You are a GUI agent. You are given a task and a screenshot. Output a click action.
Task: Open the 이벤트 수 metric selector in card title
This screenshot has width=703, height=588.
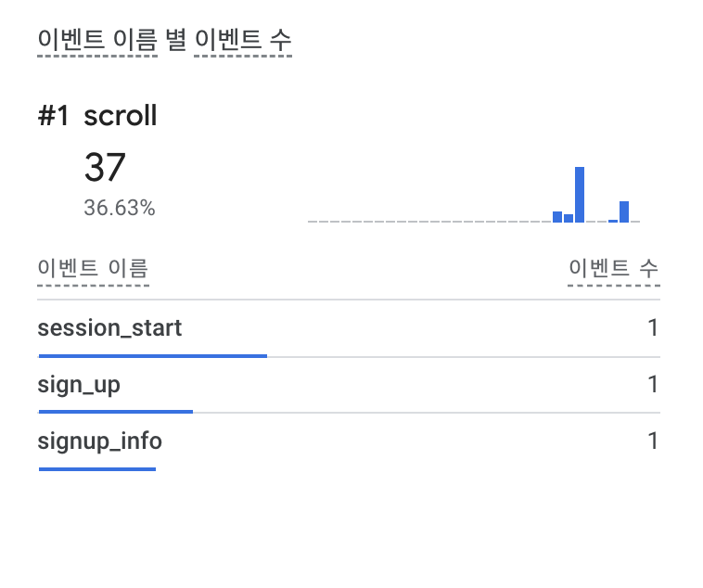click(243, 40)
